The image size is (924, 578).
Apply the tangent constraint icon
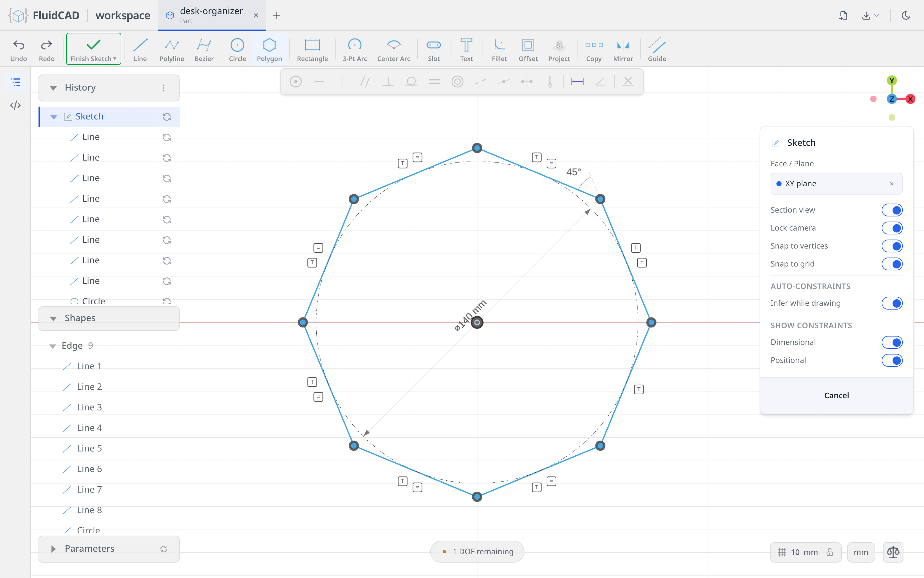(411, 82)
